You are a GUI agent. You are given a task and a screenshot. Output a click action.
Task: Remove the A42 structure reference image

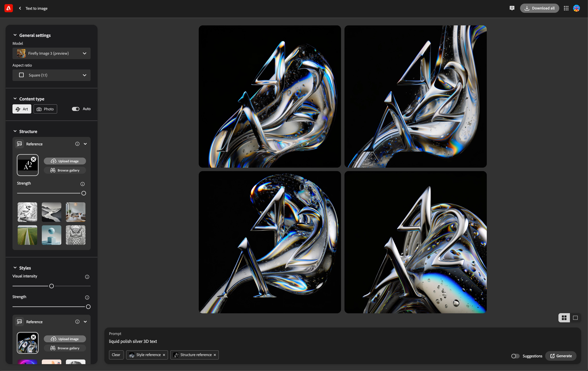[x=34, y=159]
